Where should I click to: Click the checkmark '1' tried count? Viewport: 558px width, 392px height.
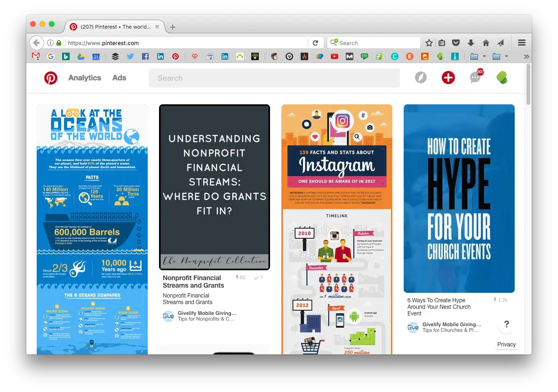pyautogui.click(x=258, y=278)
